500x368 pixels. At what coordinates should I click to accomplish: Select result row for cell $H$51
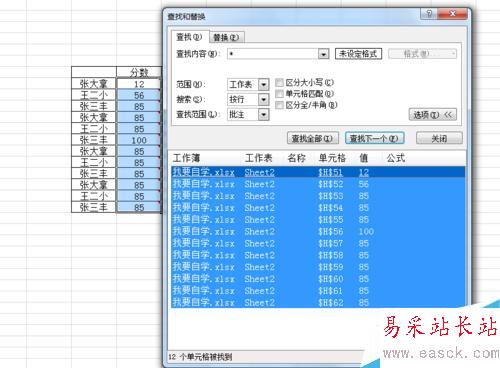(318, 172)
